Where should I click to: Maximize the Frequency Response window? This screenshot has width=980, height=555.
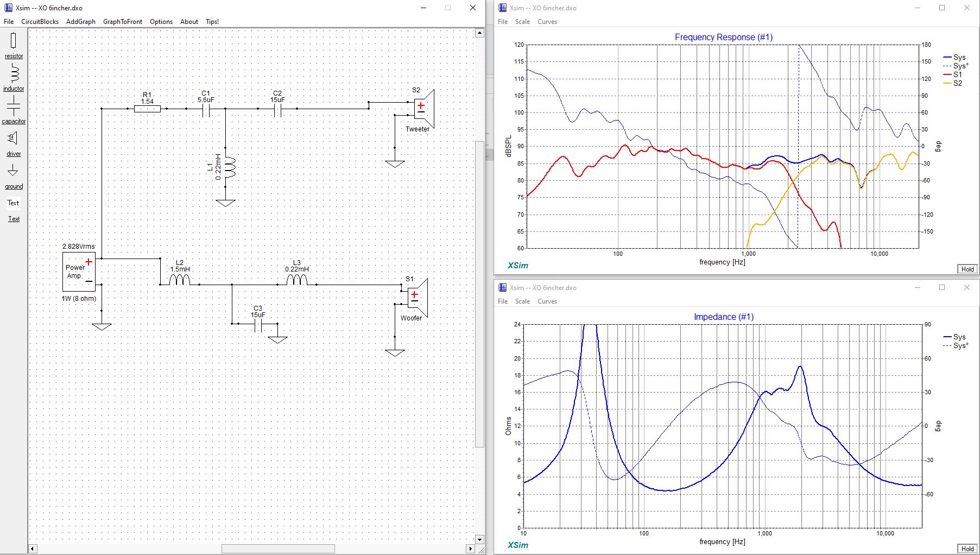[942, 8]
